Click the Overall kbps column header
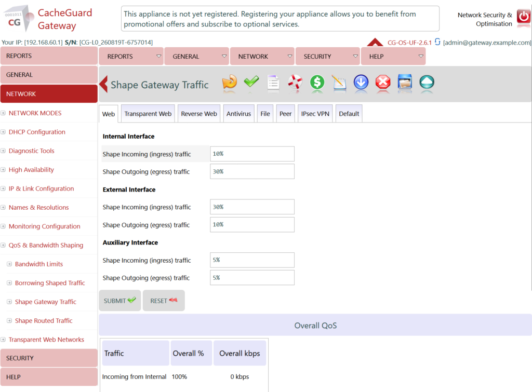This screenshot has height=392, width=532. coord(240,354)
